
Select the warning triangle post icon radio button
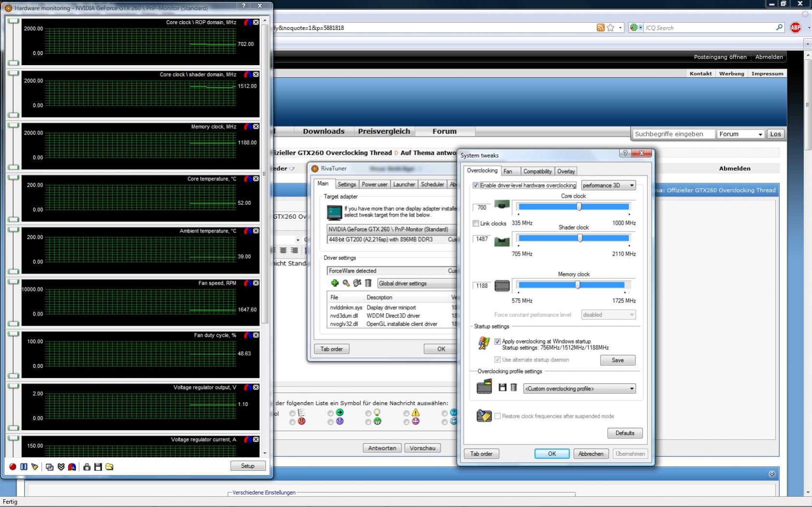pos(406,413)
